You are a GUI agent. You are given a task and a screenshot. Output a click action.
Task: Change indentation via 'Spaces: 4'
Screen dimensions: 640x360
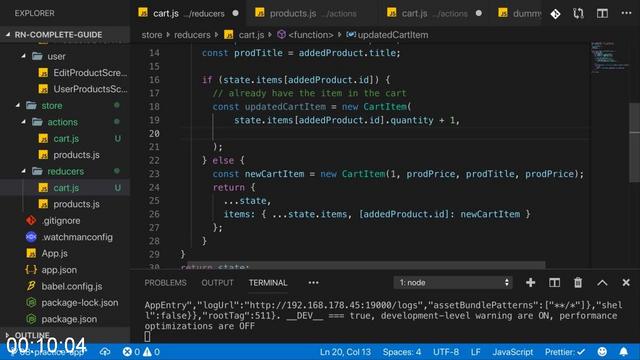(402, 351)
